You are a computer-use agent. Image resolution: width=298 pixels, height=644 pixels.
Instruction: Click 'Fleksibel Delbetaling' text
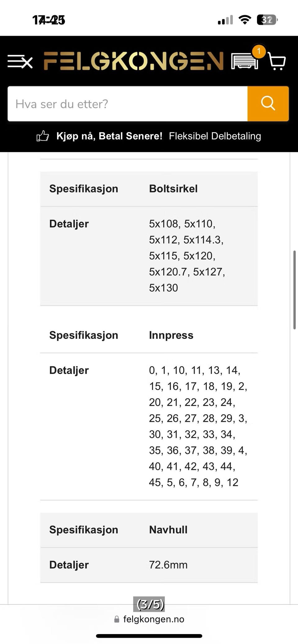pyautogui.click(x=215, y=136)
